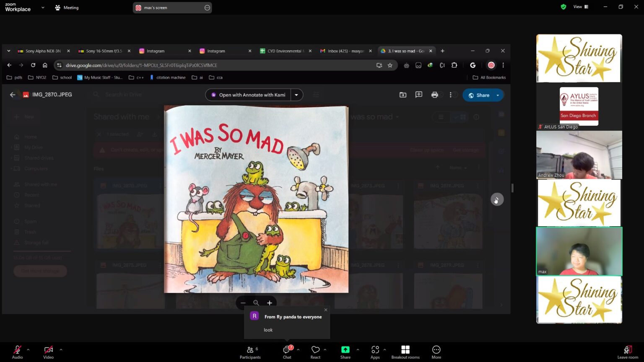Viewport: 644px width, 362px height.
Task: Expand reactions arrow beside React
Action: (325, 349)
